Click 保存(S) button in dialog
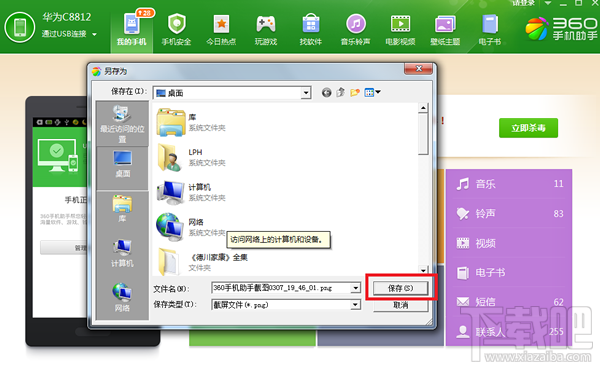This screenshot has width=600, height=367. [400, 288]
